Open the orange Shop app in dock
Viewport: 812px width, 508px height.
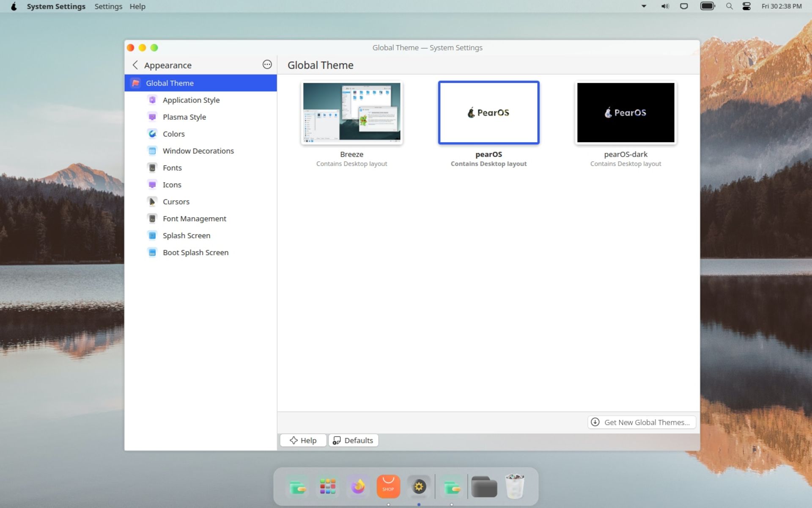(388, 486)
